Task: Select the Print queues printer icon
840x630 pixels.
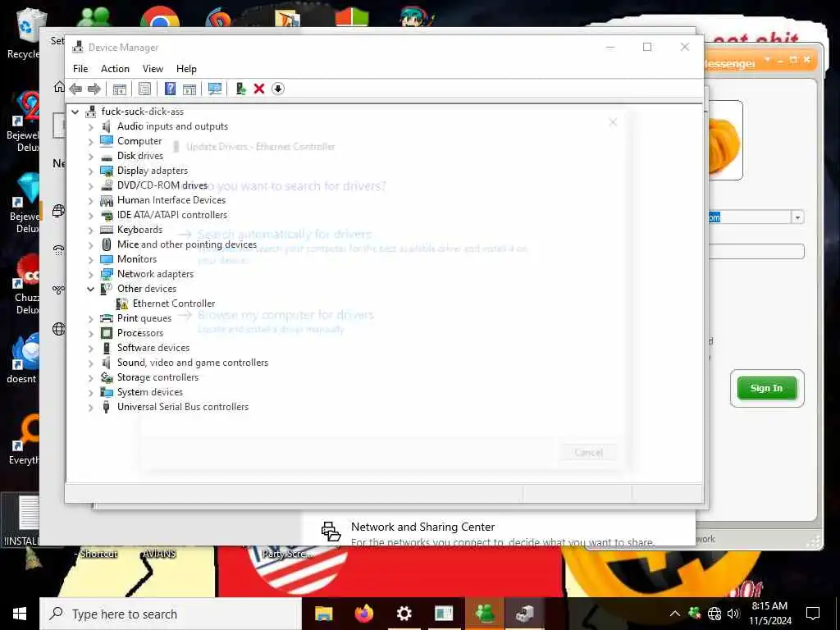Action: 107,318
